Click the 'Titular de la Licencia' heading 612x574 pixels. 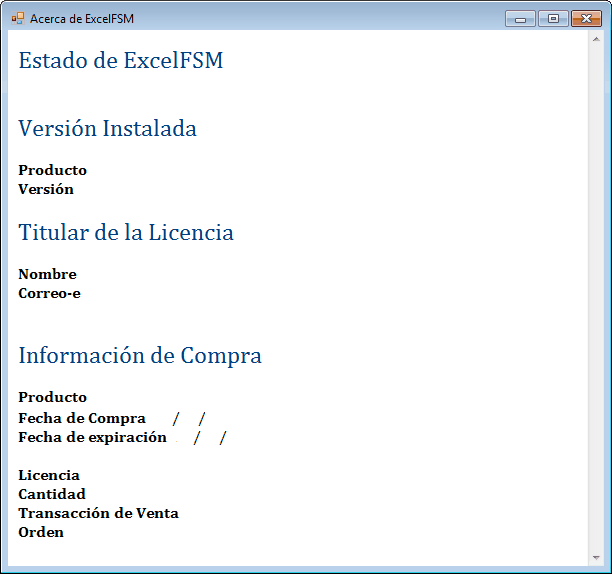pyautogui.click(x=126, y=233)
